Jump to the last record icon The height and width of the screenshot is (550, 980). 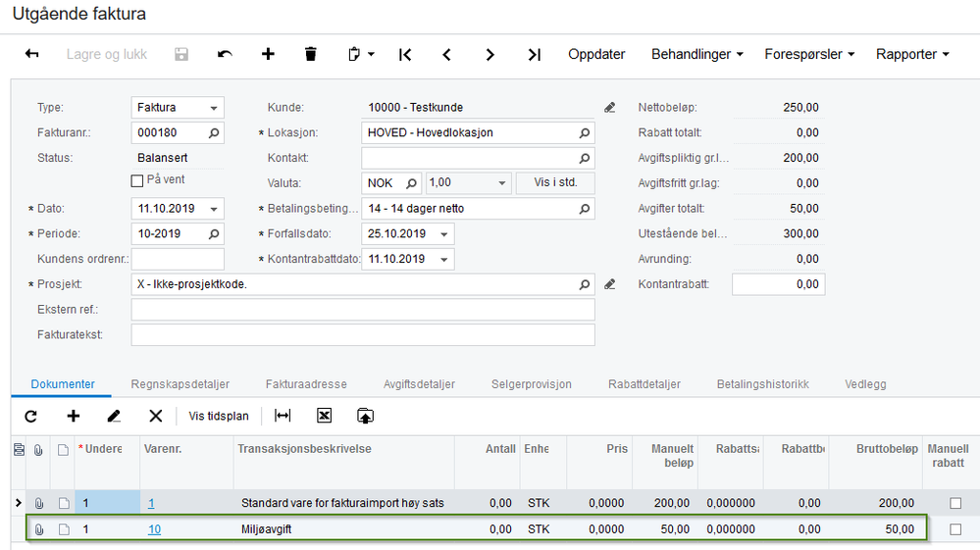coord(534,55)
